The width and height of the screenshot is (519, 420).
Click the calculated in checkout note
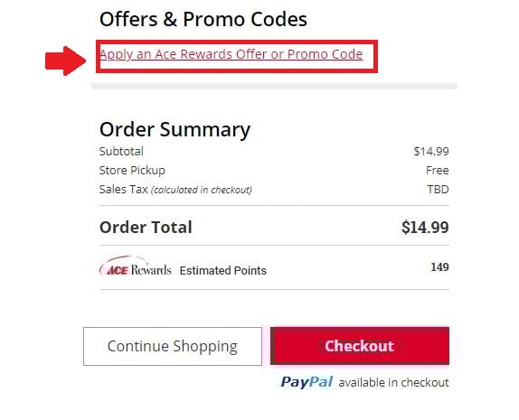tap(202, 190)
